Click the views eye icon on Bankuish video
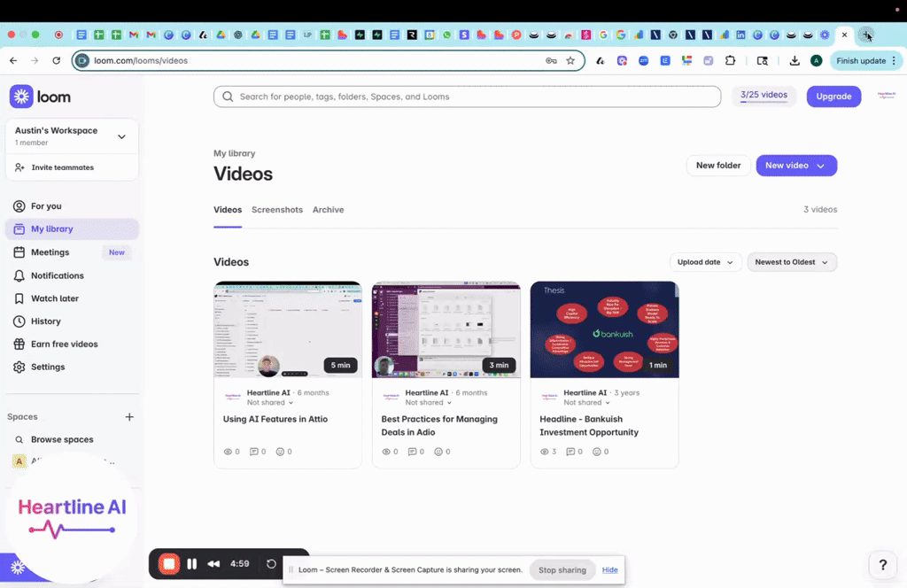Screen dimensions: 907x588 coord(545,452)
